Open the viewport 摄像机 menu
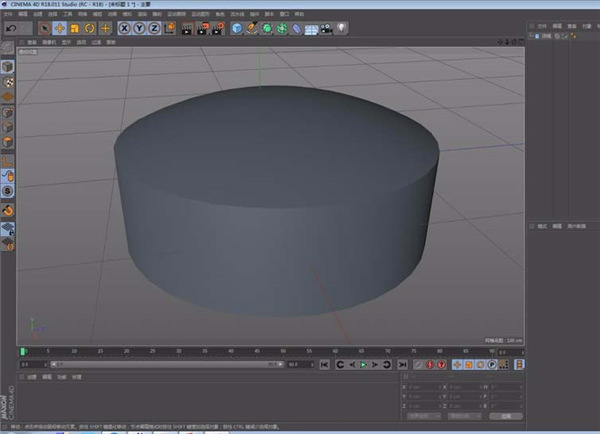This screenshot has height=434, width=600. 47,43
